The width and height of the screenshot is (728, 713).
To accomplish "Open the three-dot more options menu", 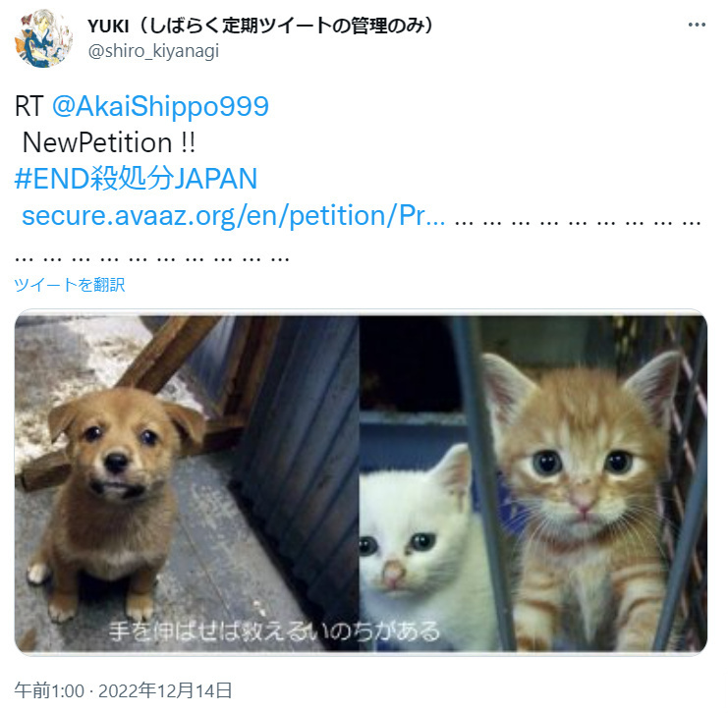I will pyautogui.click(x=697, y=25).
